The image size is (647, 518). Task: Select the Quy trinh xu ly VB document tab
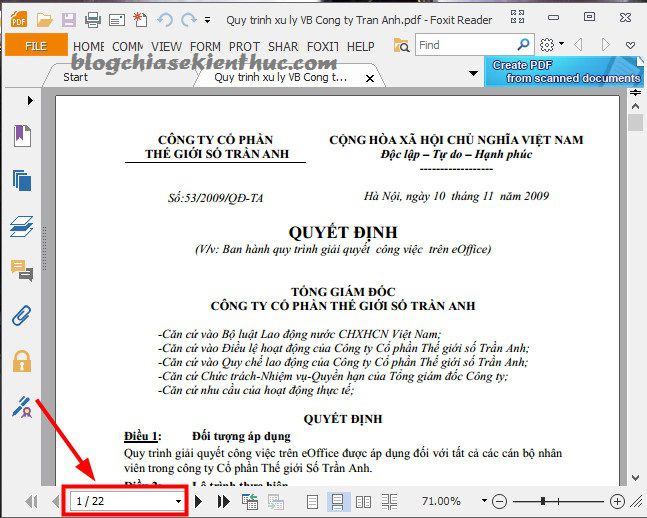(x=281, y=77)
